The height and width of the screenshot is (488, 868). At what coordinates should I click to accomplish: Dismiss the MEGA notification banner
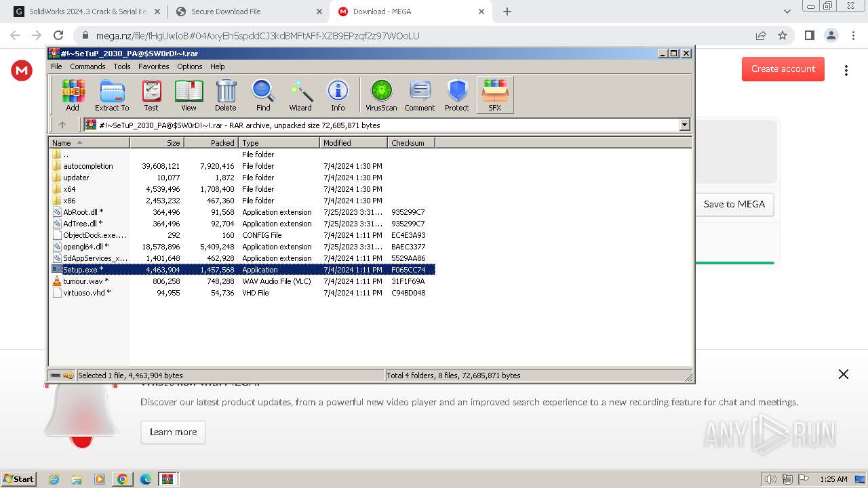click(x=844, y=374)
